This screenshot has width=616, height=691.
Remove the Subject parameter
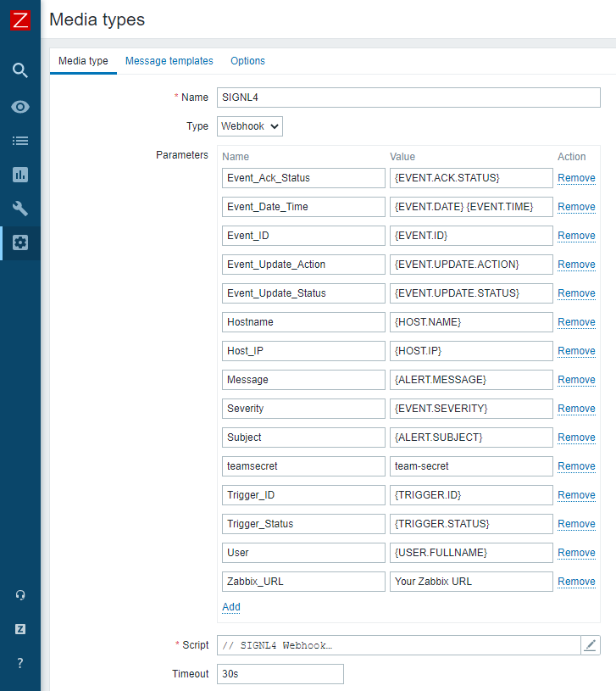pyautogui.click(x=576, y=437)
